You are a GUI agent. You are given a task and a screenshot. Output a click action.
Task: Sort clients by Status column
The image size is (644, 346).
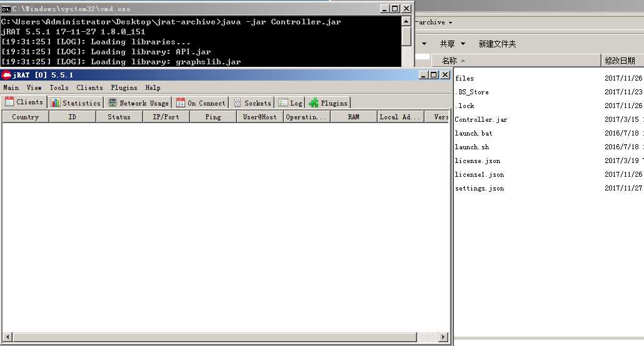click(x=119, y=117)
